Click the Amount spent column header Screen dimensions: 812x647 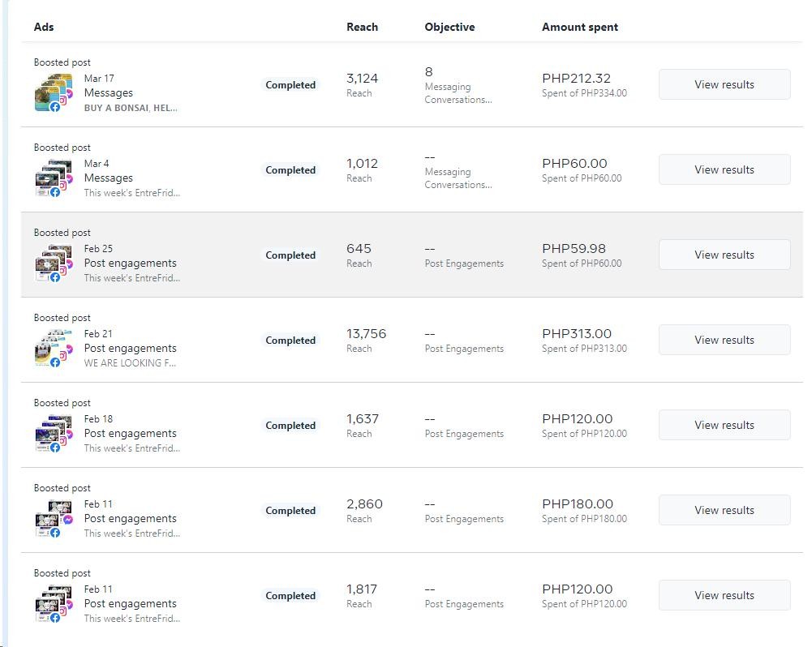pyautogui.click(x=579, y=27)
